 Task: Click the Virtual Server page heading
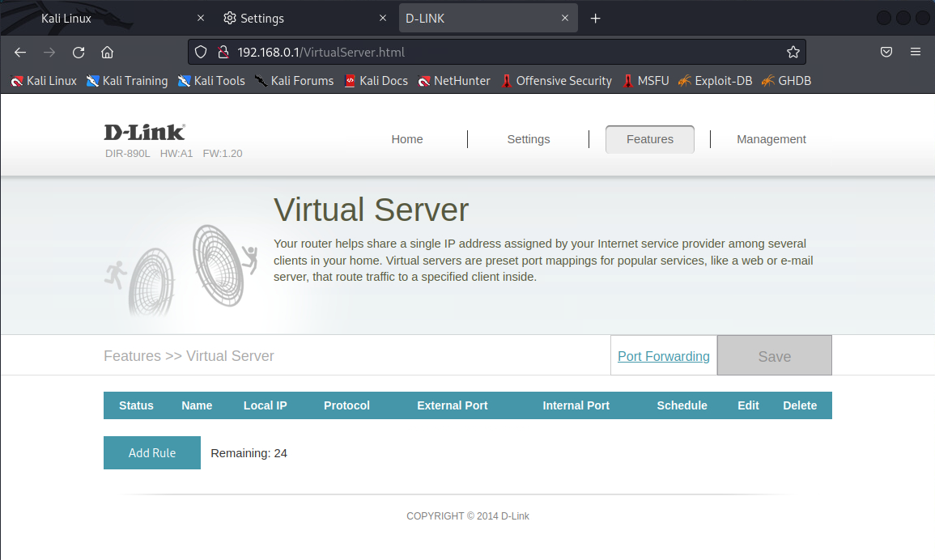[x=371, y=210]
